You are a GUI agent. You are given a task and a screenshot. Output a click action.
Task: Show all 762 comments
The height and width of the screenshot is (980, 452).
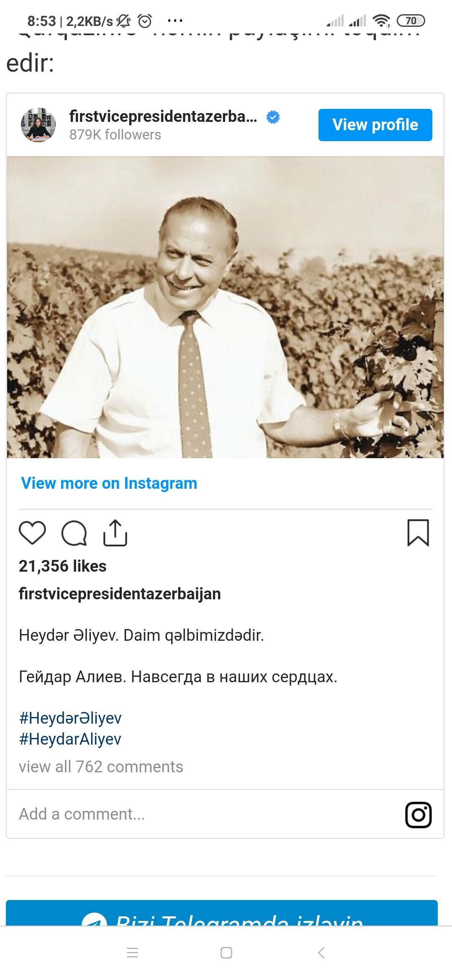101,766
